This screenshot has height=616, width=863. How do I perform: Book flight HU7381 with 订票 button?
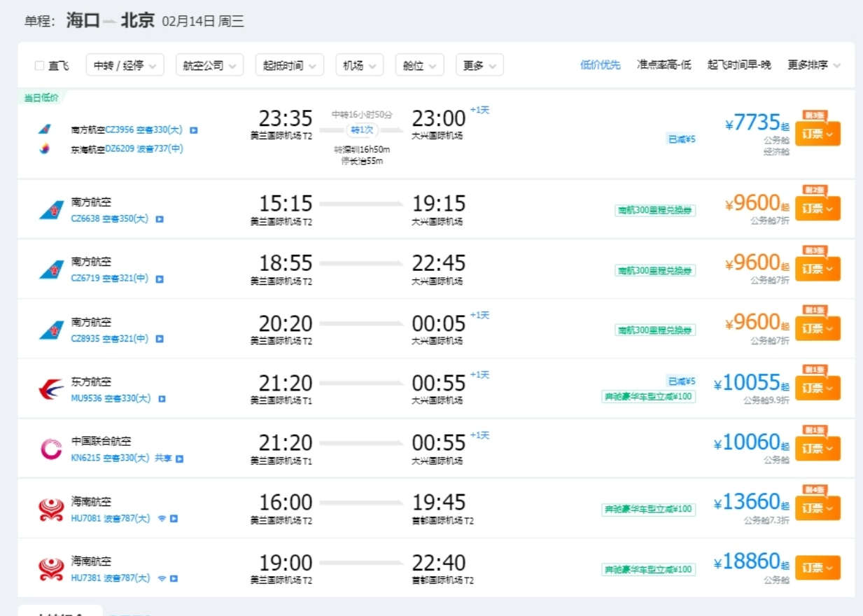818,568
